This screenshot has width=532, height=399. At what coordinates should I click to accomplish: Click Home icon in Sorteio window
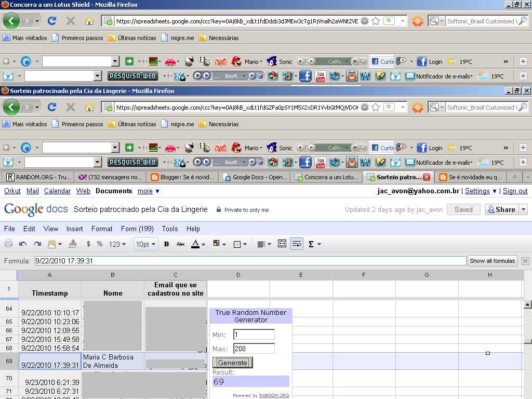(89, 107)
